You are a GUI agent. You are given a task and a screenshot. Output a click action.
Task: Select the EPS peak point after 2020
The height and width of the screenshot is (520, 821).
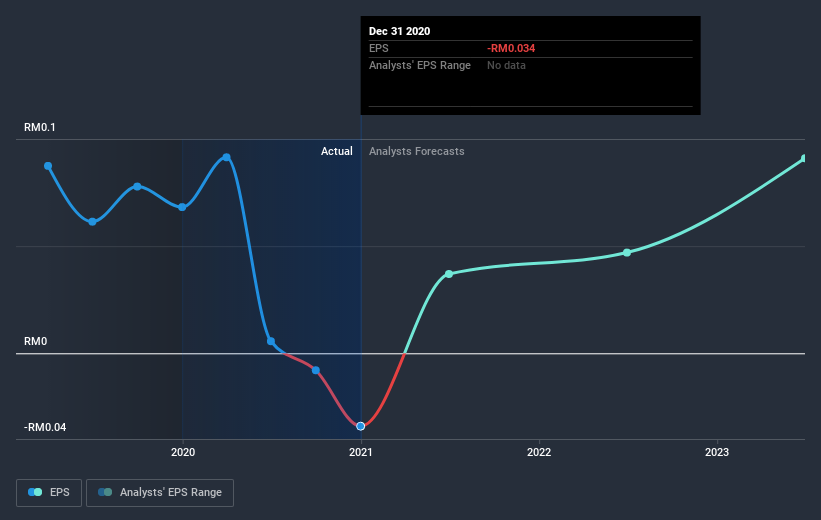(227, 157)
